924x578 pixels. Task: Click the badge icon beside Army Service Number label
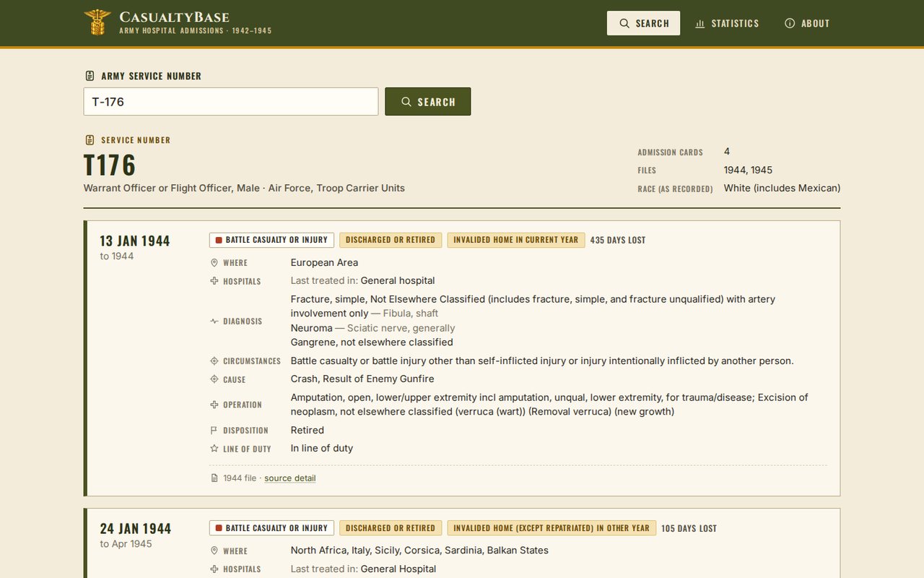[90, 76]
